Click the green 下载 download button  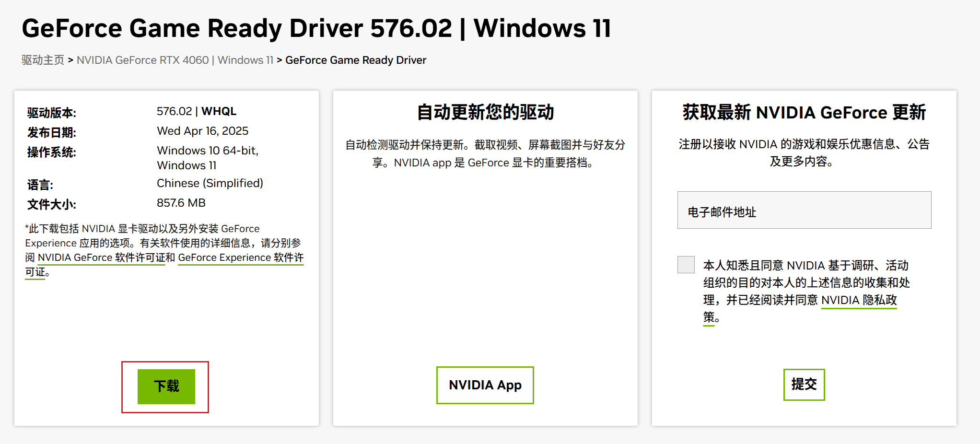166,386
